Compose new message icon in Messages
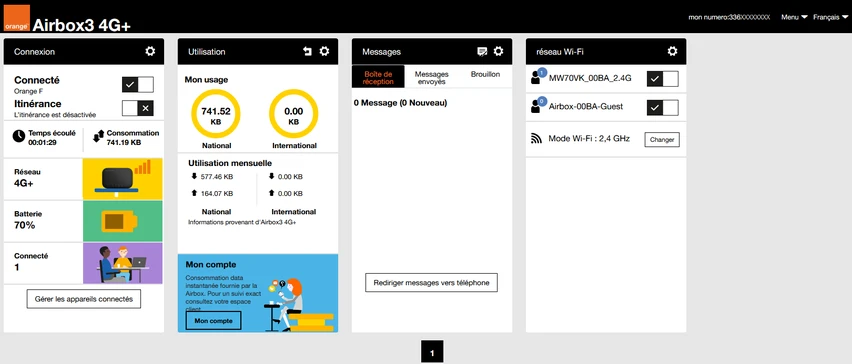Screen dimensions: 852x364 [x=481, y=51]
